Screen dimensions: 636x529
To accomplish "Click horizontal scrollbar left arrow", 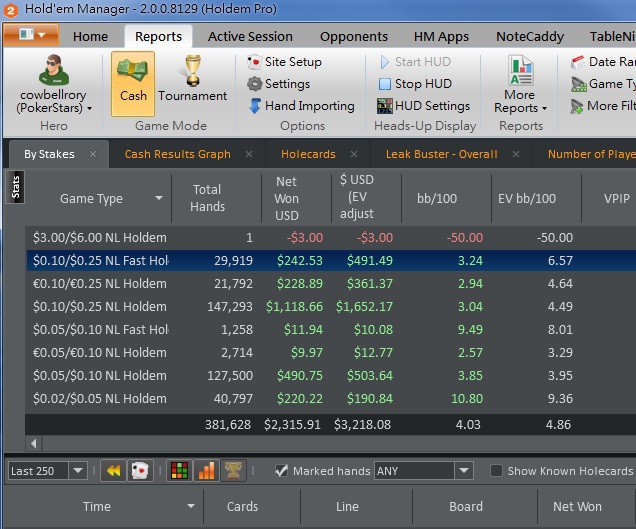I will pos(34,444).
